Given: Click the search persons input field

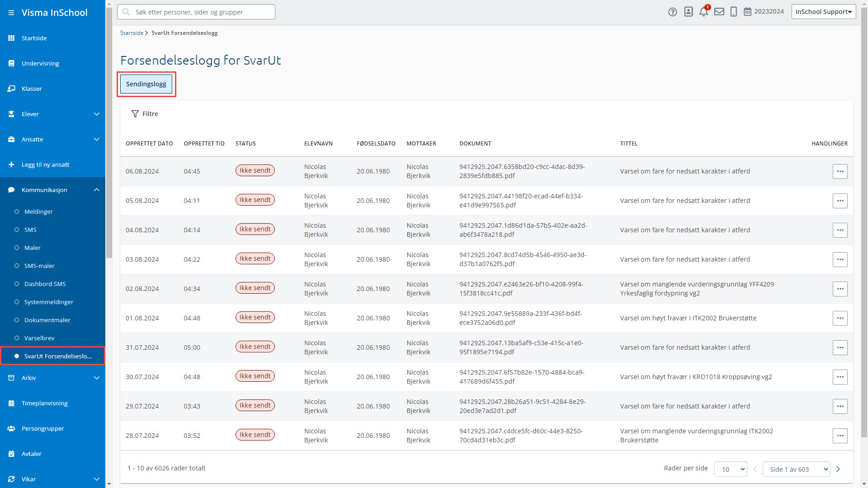Looking at the screenshot, I should tap(196, 12).
